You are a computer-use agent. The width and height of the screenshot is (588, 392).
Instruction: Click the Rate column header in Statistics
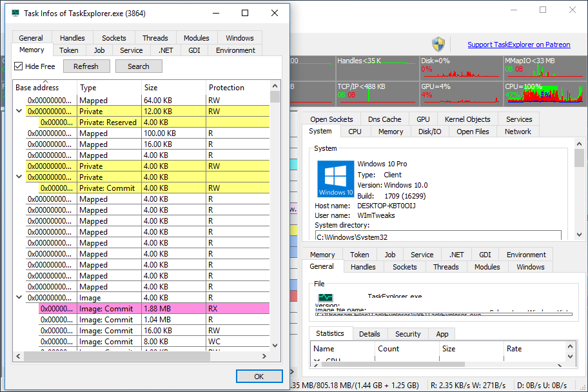click(x=535, y=349)
